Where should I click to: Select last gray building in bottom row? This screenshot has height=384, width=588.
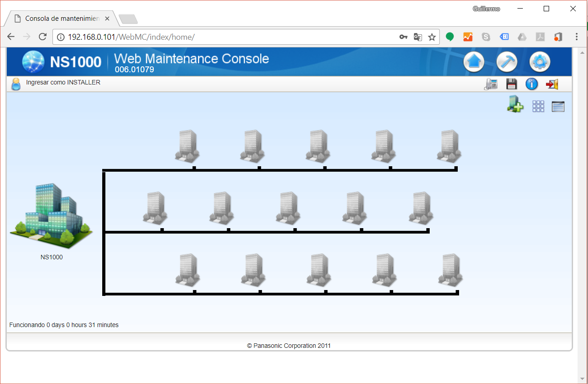(x=450, y=270)
